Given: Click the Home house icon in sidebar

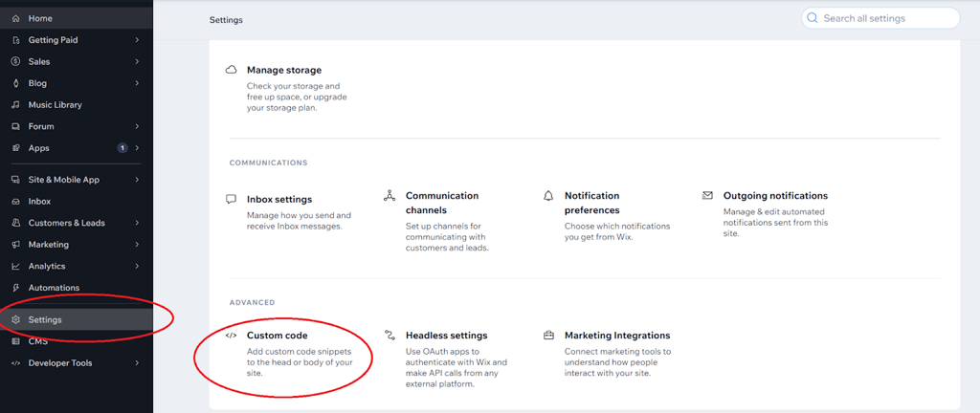Looking at the screenshot, I should [x=16, y=19].
